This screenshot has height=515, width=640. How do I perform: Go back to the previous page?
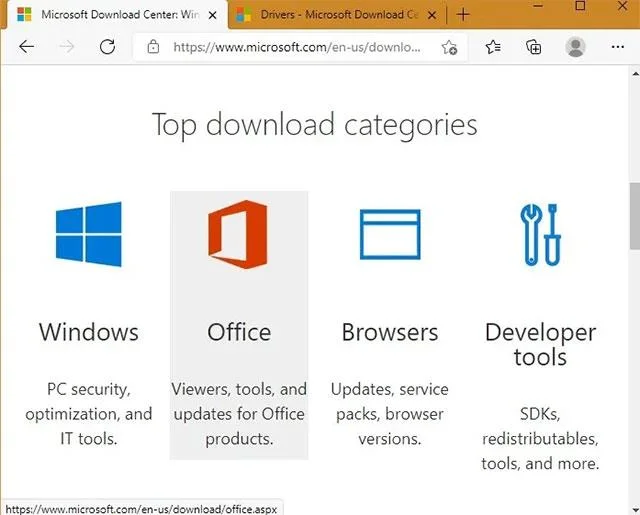(x=27, y=47)
